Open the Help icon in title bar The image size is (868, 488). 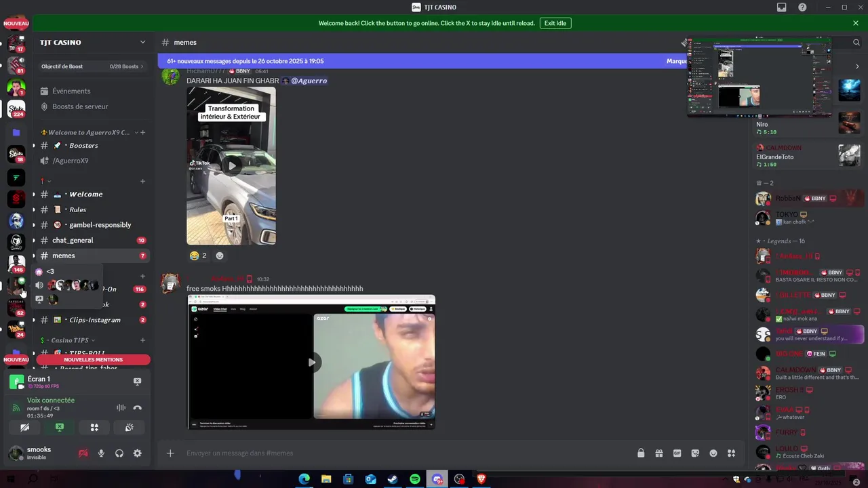coord(802,7)
